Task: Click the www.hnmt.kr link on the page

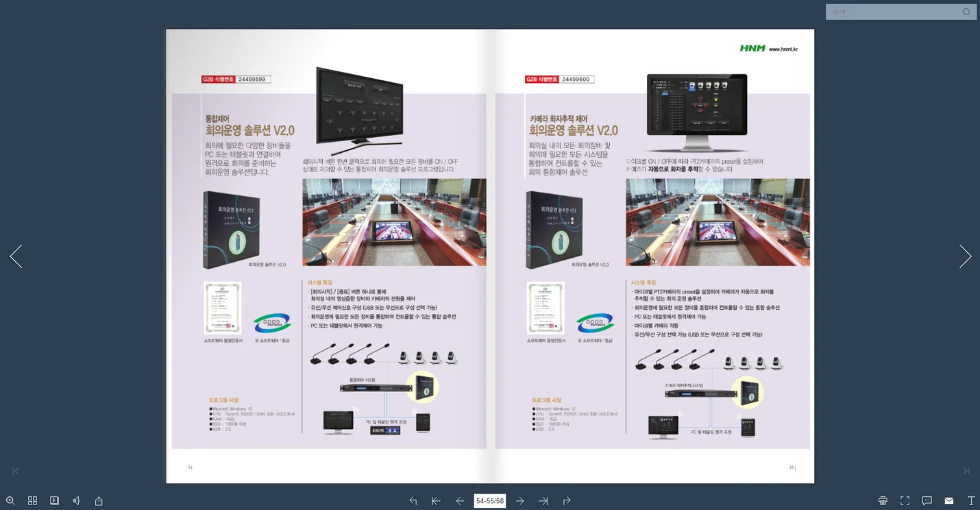Action: pos(783,49)
